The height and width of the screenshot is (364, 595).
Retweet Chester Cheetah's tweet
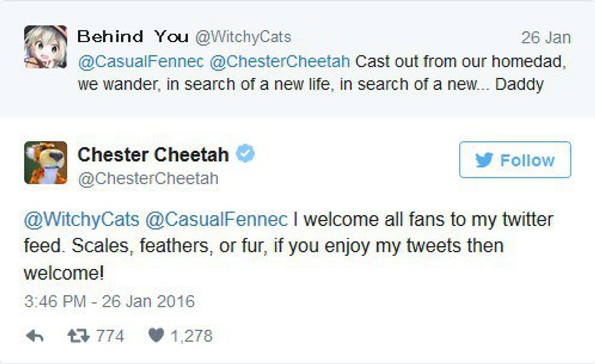click(76, 335)
